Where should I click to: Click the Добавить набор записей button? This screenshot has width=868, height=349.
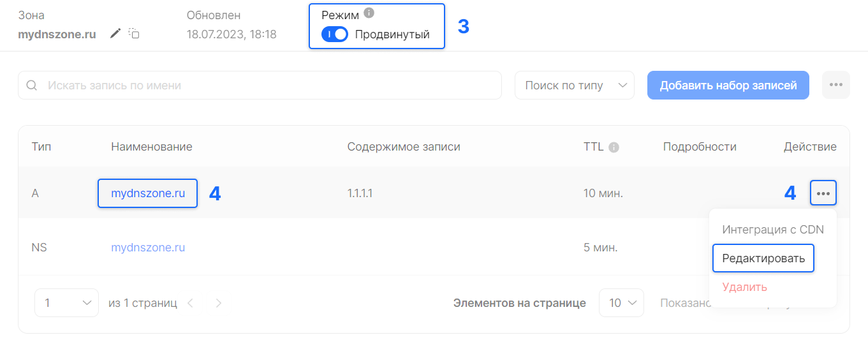pyautogui.click(x=728, y=85)
